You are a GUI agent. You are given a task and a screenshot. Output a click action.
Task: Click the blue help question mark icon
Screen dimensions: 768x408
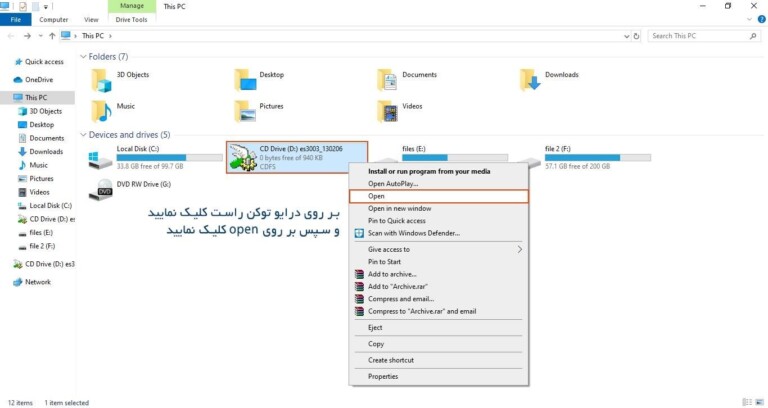(x=760, y=19)
